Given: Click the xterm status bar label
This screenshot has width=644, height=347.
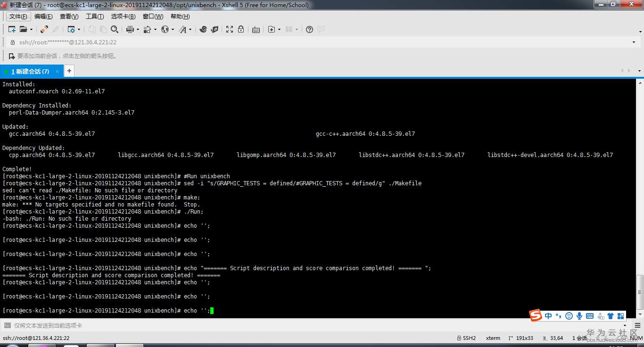Looking at the screenshot, I should [x=493, y=338].
